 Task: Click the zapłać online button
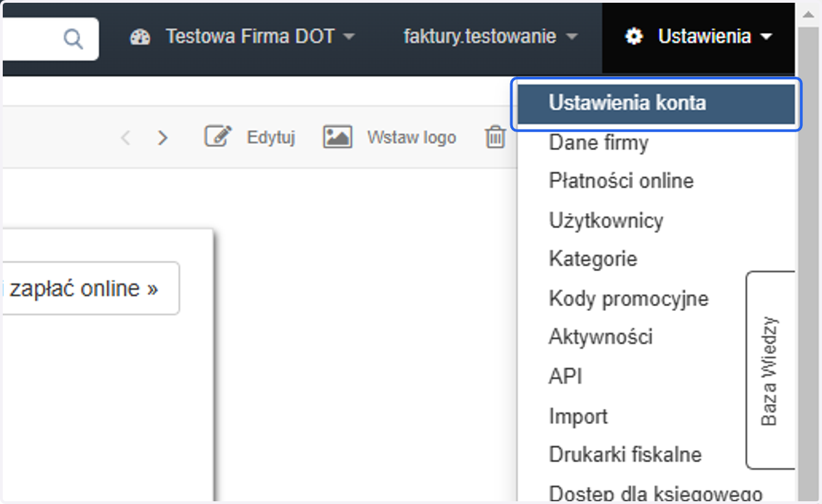(x=90, y=288)
